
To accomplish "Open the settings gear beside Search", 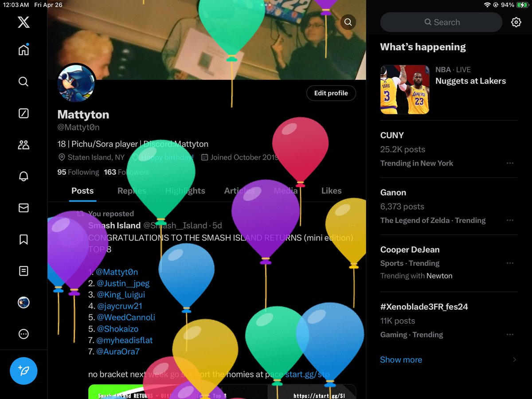I will tap(516, 22).
